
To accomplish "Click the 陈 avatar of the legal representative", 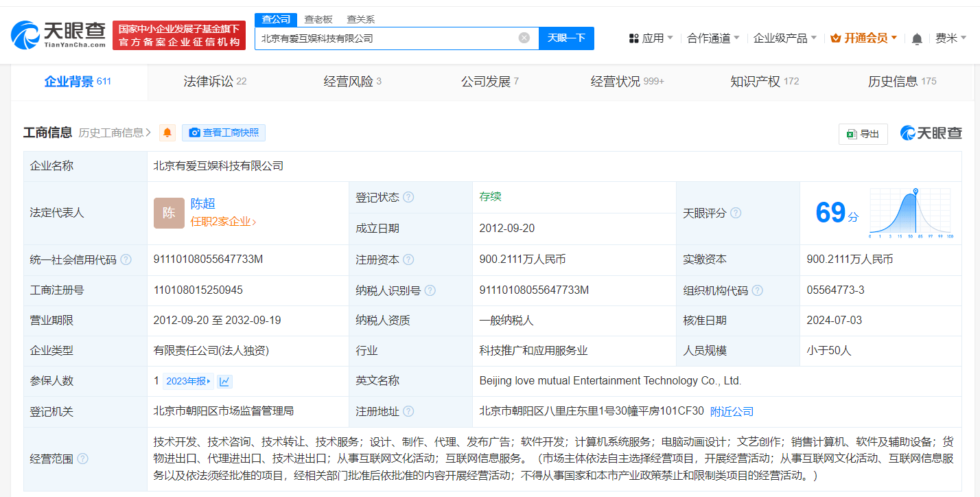I will click(x=169, y=213).
